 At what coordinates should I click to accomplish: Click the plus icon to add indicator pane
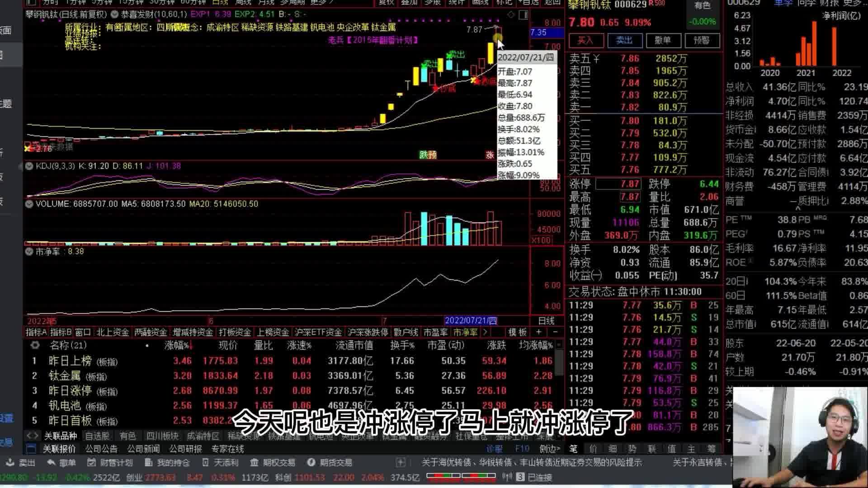tap(538, 332)
